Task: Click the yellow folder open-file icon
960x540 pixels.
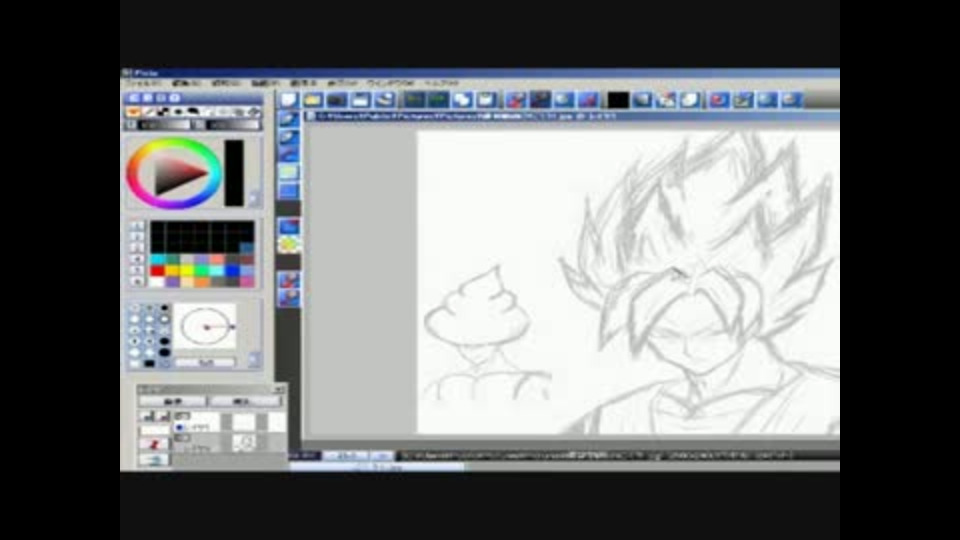Action: (312, 100)
